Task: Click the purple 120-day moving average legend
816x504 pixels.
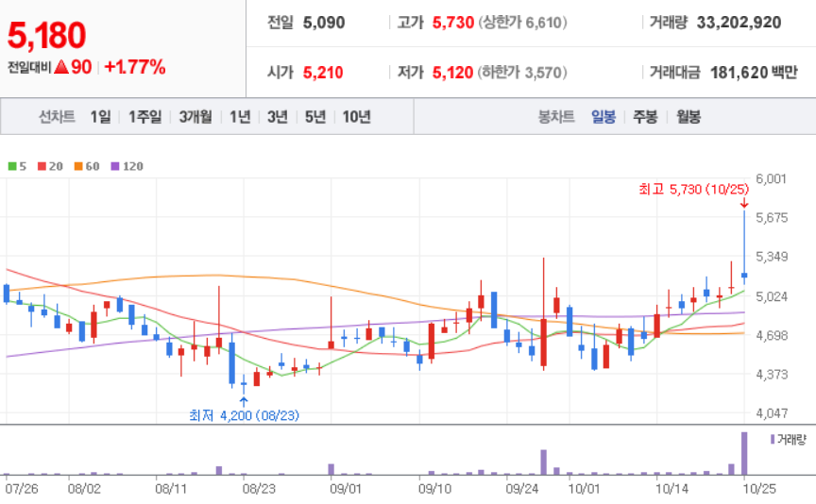Action: coord(127,166)
